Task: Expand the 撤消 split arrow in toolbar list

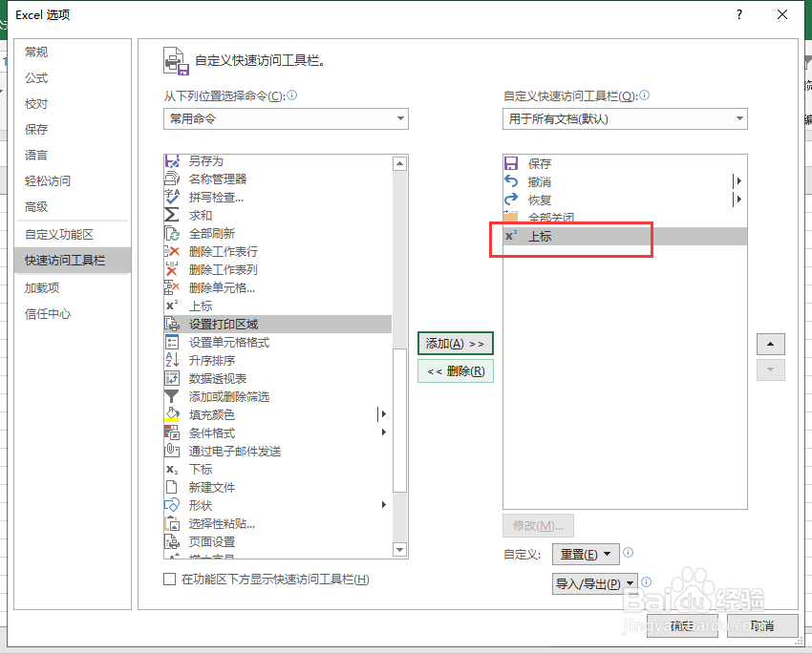Action: (739, 181)
